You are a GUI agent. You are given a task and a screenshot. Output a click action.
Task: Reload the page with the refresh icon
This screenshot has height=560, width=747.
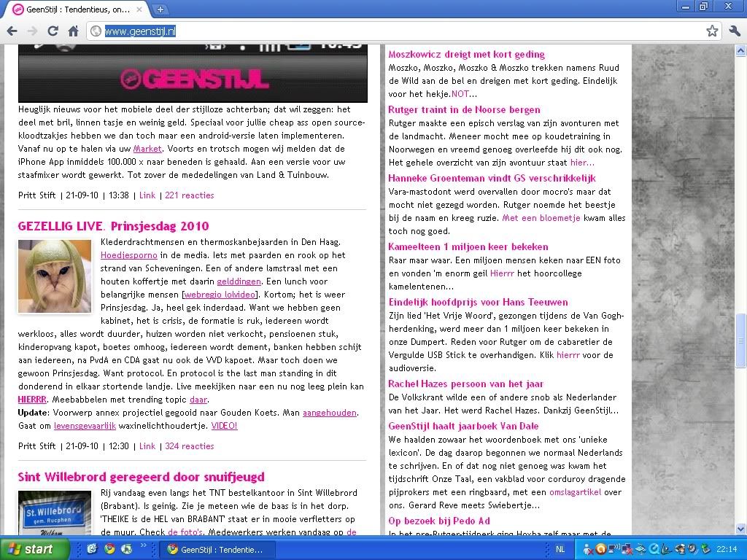pos(53,31)
